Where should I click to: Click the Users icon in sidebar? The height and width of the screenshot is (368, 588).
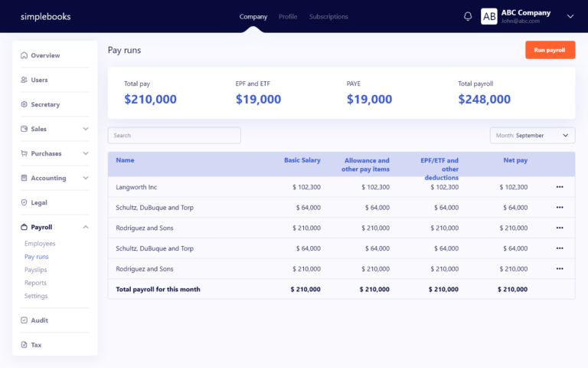[x=24, y=80]
